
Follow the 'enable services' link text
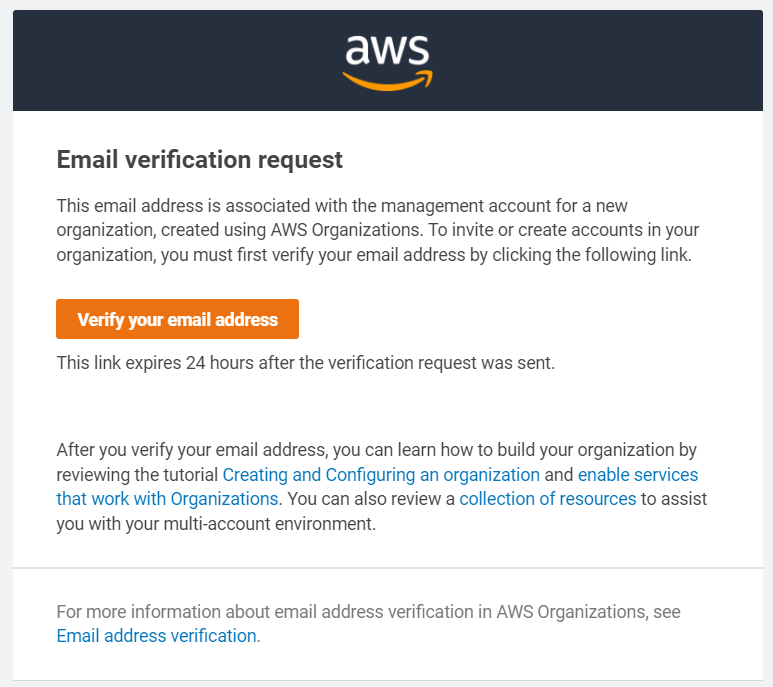coord(638,474)
